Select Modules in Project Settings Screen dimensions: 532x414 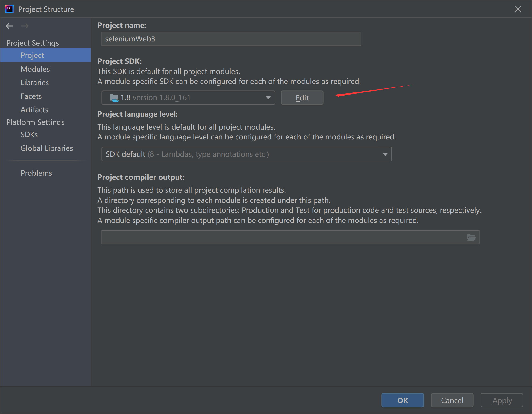(x=35, y=69)
